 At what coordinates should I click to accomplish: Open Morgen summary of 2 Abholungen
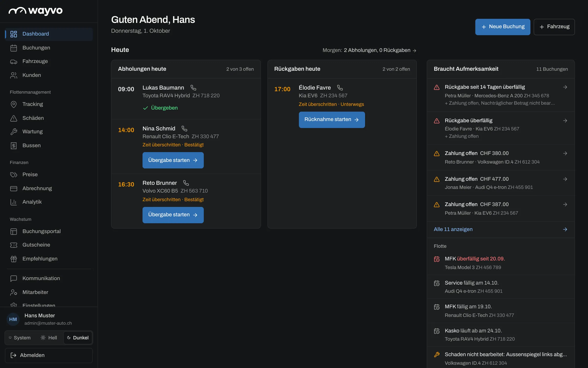coord(369,50)
